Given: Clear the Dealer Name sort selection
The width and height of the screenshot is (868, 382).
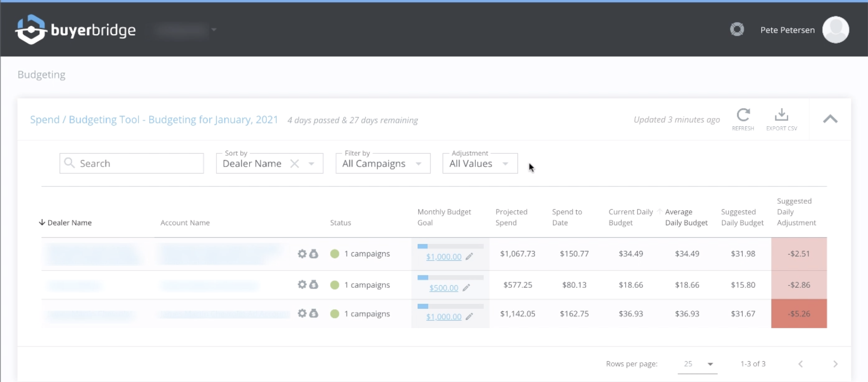Looking at the screenshot, I should (294, 164).
